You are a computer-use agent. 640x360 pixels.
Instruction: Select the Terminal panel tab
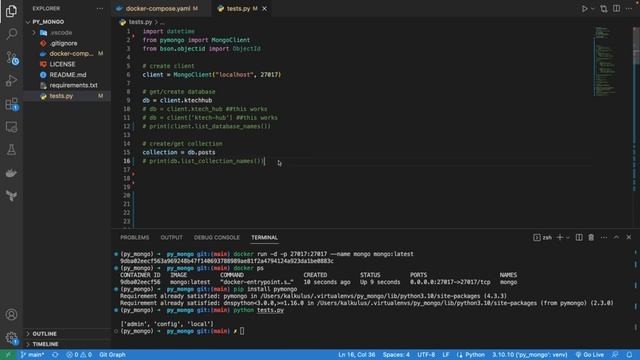(264, 238)
